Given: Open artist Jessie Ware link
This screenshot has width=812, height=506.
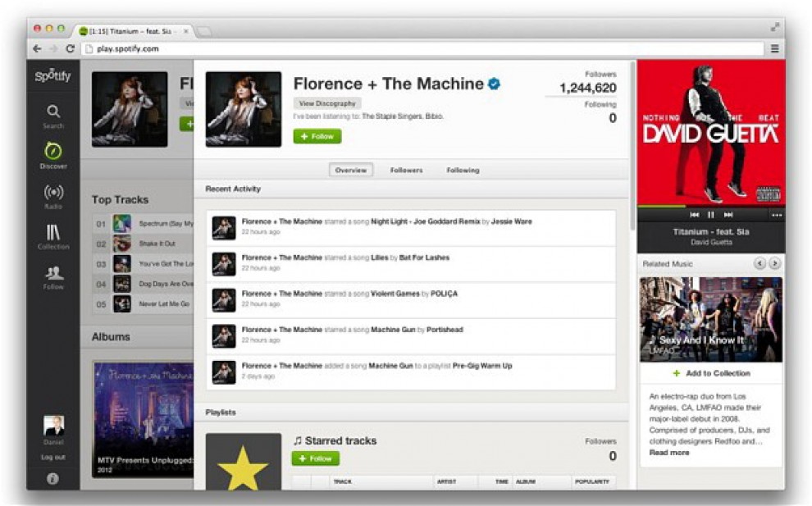Looking at the screenshot, I should pyautogui.click(x=511, y=221).
